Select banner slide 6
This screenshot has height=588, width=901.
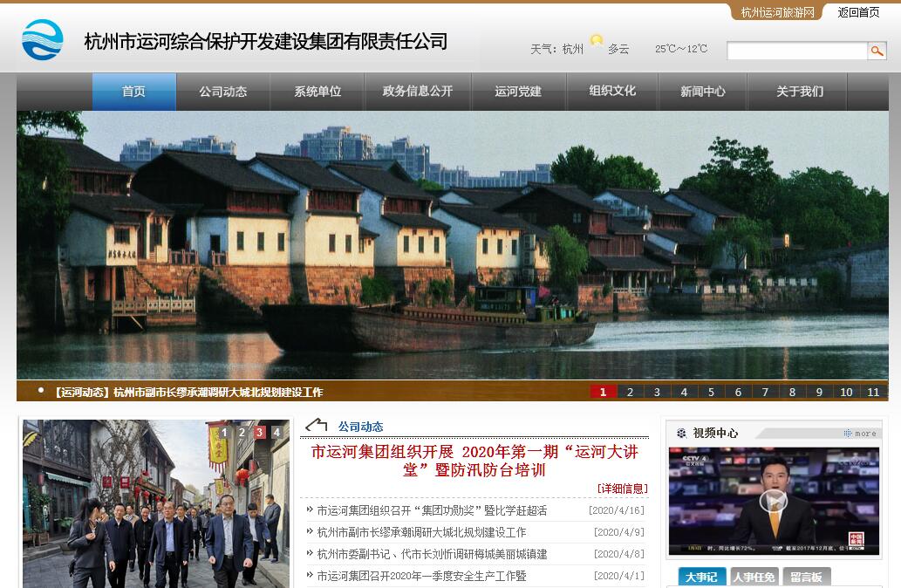coord(738,392)
